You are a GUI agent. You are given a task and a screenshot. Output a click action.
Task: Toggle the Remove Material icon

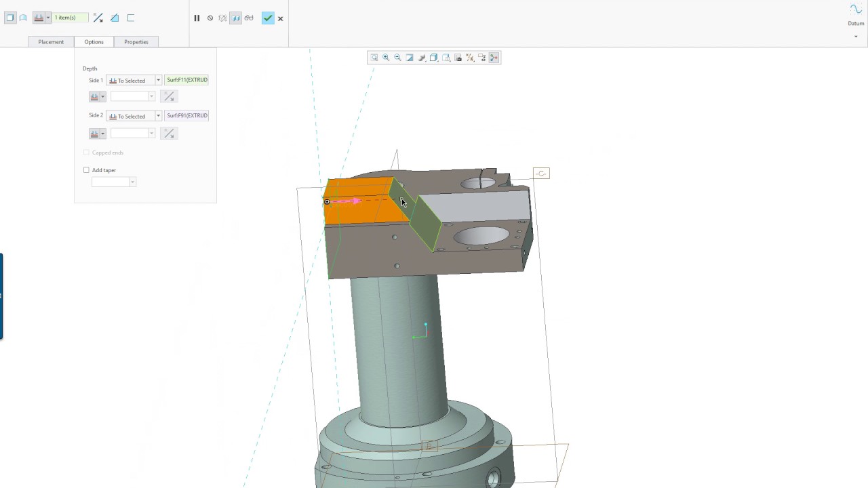[115, 18]
